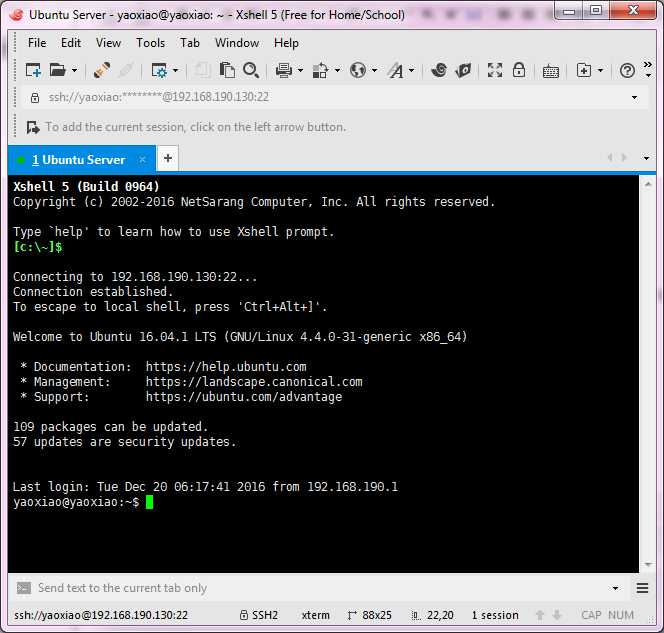Launch Xmanager with the green-eyed icon

[x=463, y=70]
